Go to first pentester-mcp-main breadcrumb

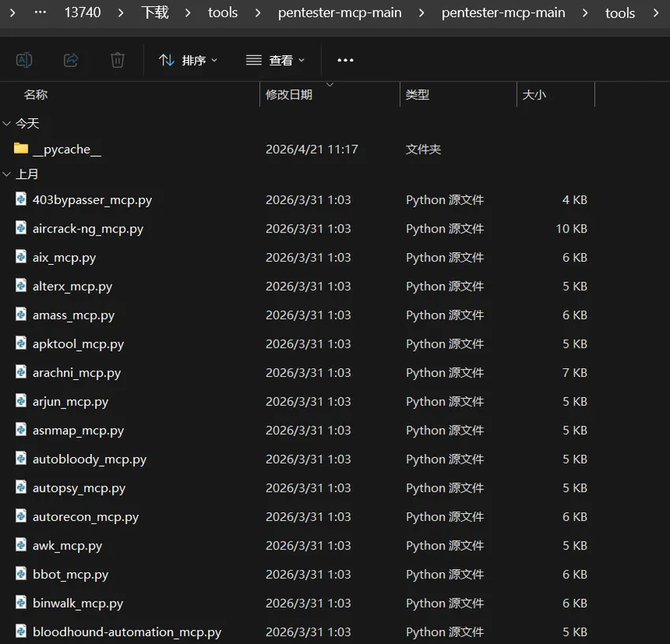pyautogui.click(x=340, y=13)
